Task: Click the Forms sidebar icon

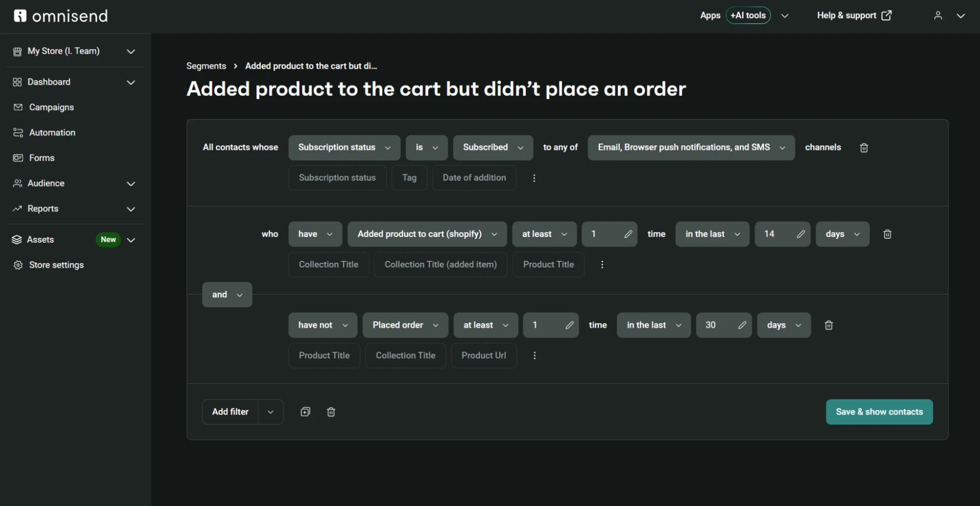Action: (18, 158)
